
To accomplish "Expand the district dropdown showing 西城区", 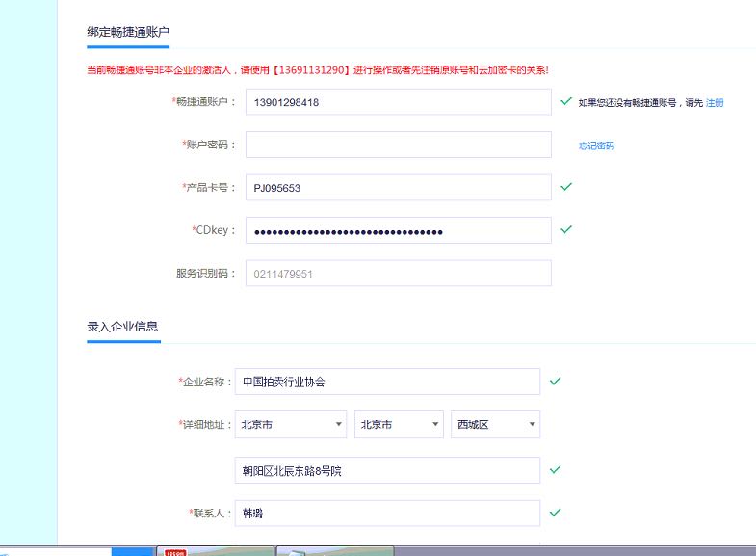I will [x=495, y=424].
